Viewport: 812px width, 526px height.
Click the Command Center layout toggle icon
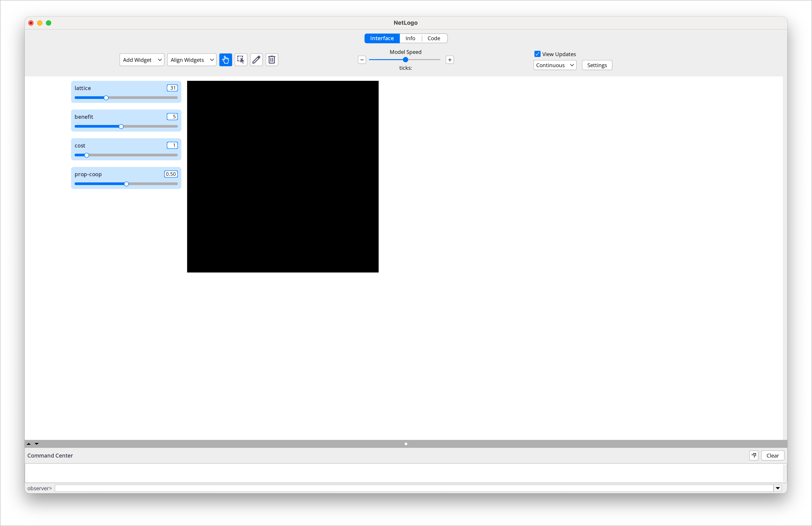(754, 455)
